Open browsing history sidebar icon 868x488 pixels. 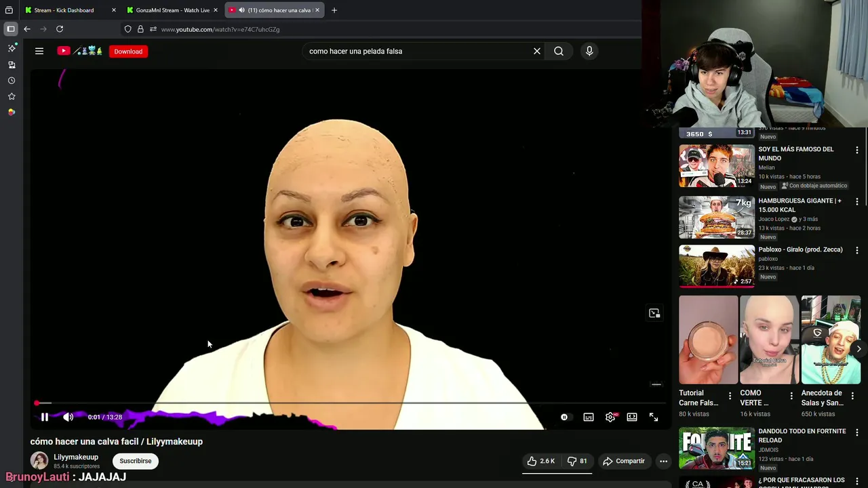pos(12,81)
